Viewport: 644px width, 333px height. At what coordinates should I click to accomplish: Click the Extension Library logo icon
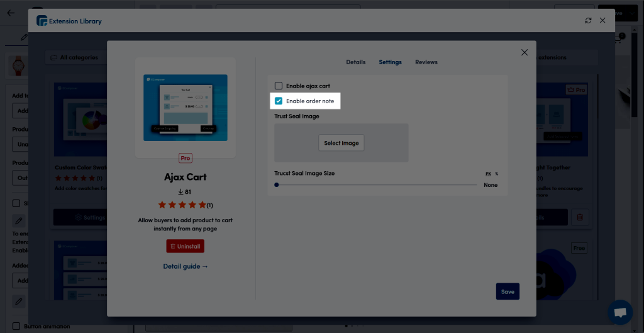pyautogui.click(x=42, y=21)
